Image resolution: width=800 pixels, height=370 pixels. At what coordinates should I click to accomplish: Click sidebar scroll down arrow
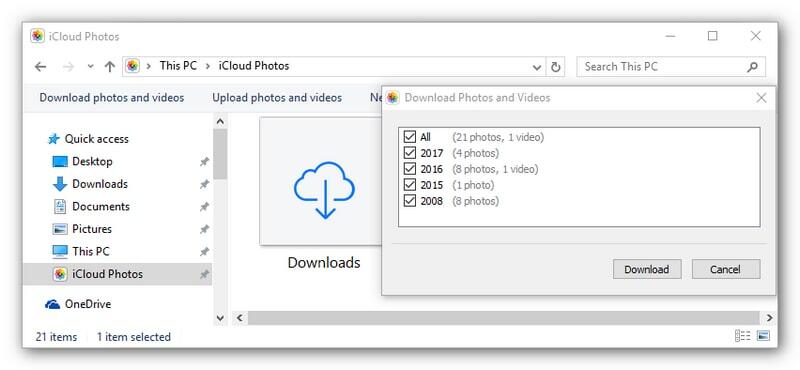pos(220,318)
